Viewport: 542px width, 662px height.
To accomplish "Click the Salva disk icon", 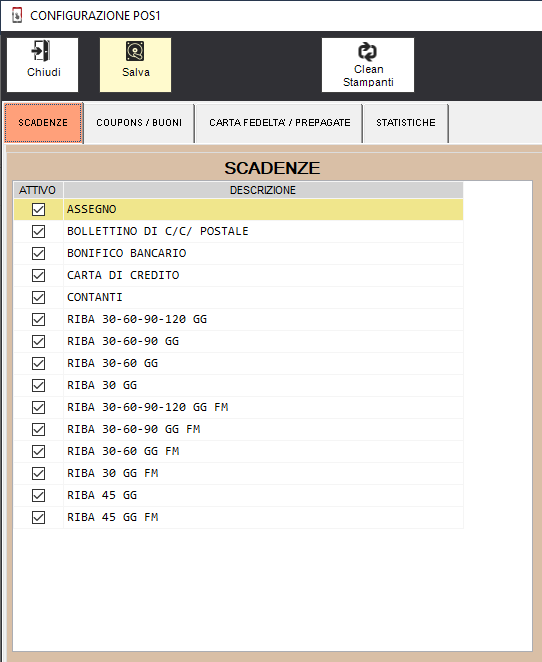I will point(135,51).
